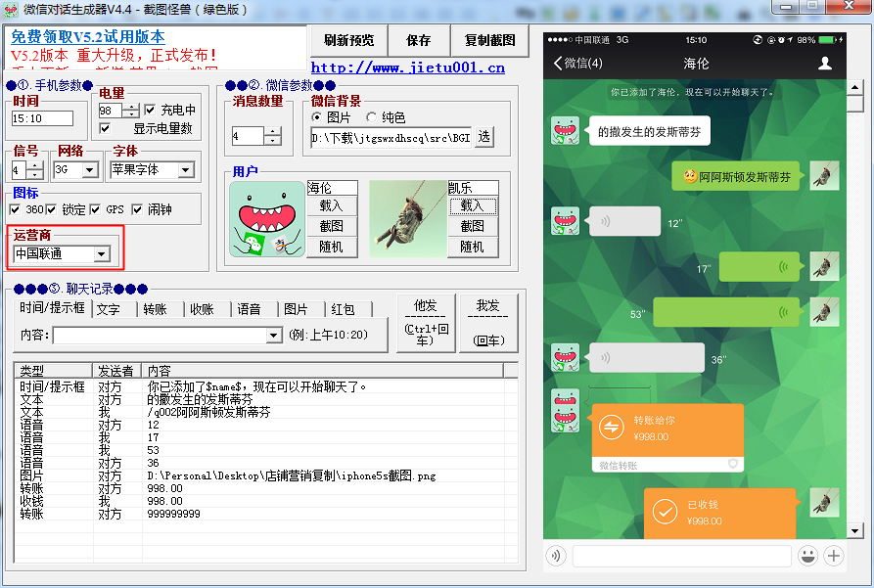Switch to the 转账 tab

(155, 309)
